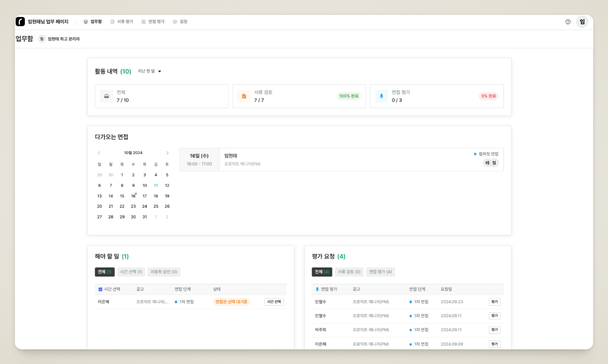Open the 설정 menu in top navigation
Screen dimensions: 608x364
click(180, 22)
